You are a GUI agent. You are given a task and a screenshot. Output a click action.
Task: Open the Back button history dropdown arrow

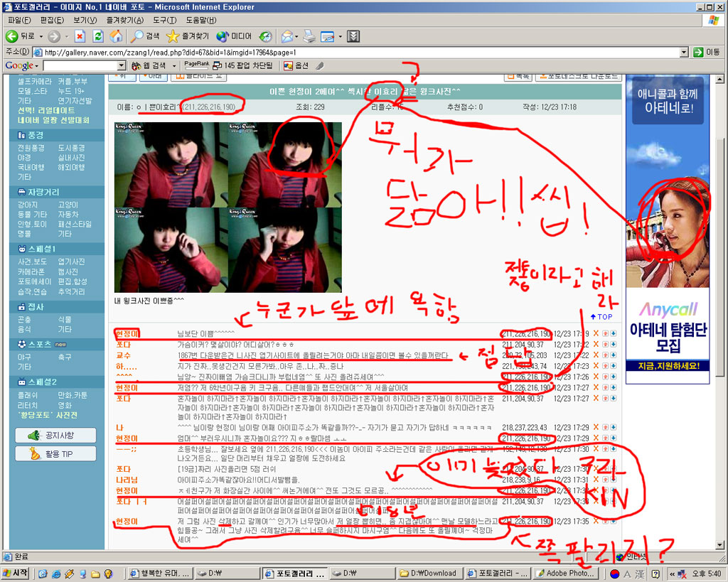41,36
